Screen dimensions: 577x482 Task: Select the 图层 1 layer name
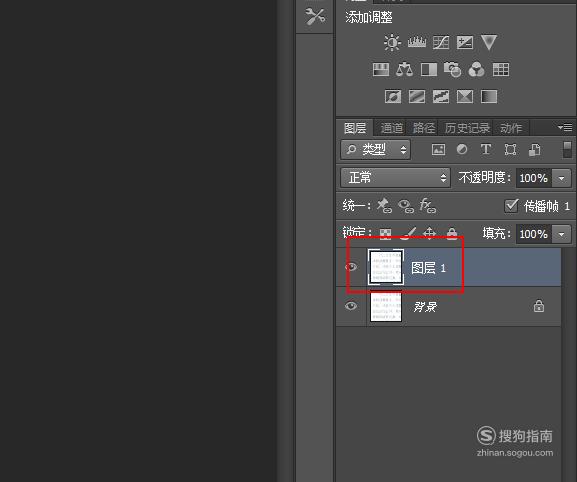428,268
